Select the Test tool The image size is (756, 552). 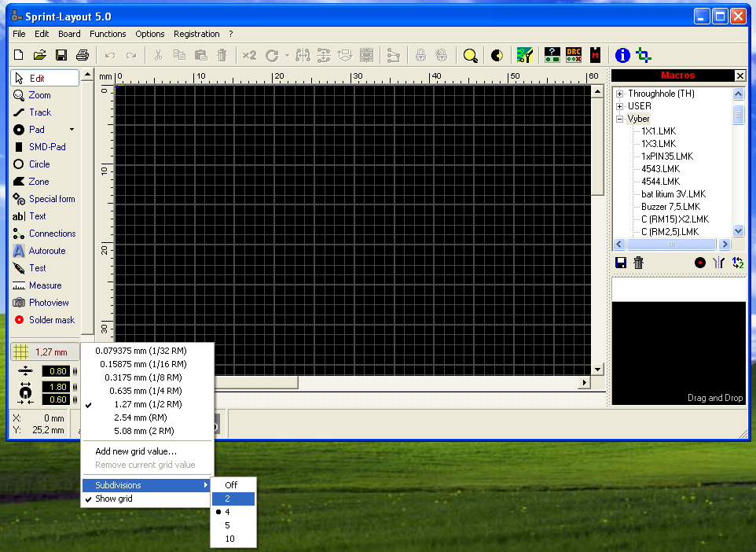[45, 268]
